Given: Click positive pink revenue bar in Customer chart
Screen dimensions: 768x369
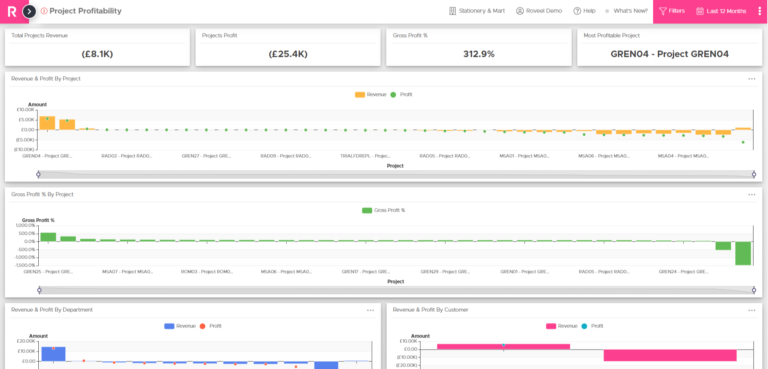Looking at the screenshot, I should coord(504,346).
